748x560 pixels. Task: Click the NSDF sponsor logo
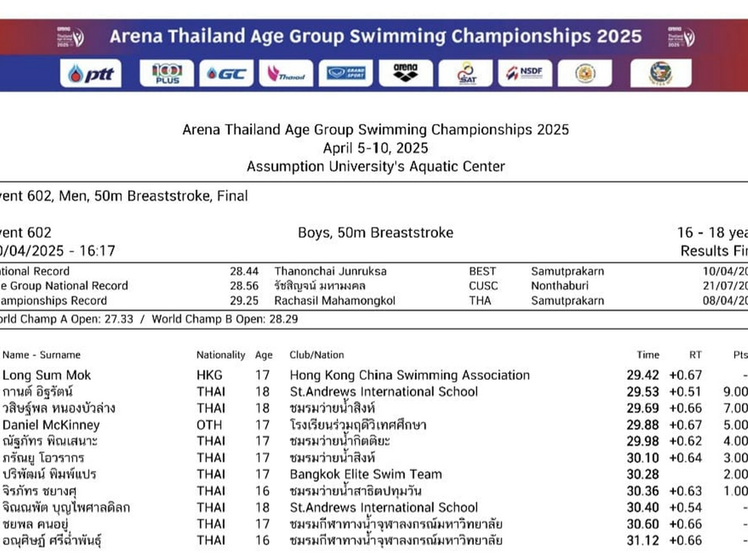coord(524,73)
